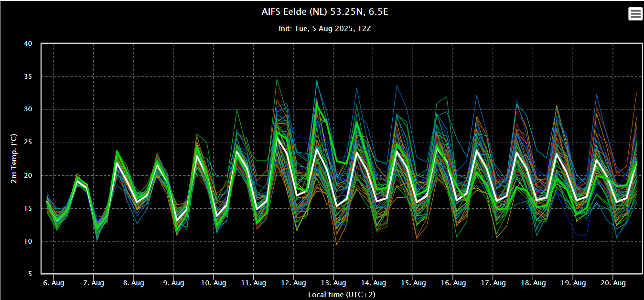Click the 7. Aug x-axis label
Viewport: 644px width, 300px height.
point(93,283)
